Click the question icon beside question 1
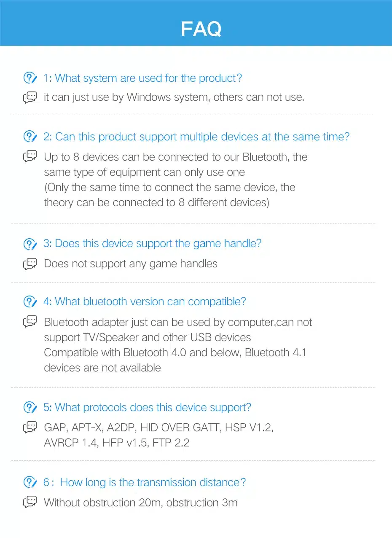392x538 pixels. 30,78
